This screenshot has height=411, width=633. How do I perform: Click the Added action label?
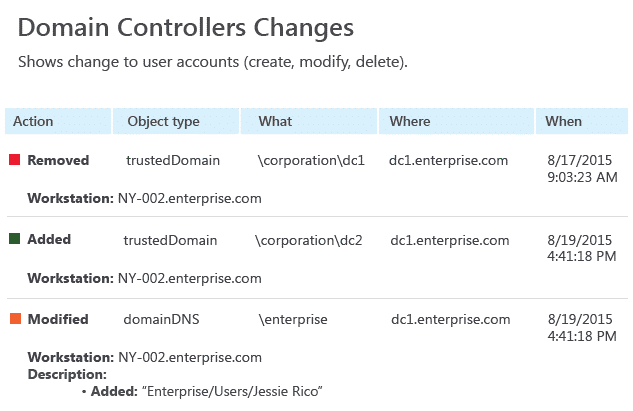(49, 239)
